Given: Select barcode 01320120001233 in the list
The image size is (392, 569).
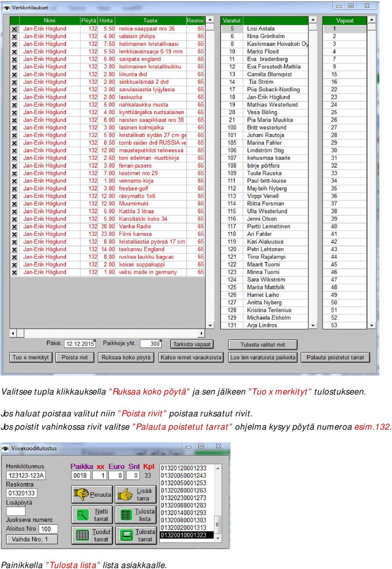Looking at the screenshot, I should point(187,468).
